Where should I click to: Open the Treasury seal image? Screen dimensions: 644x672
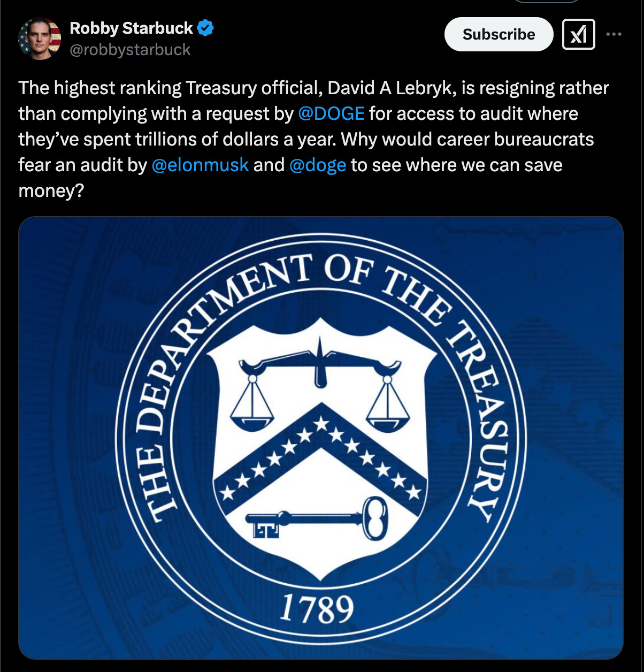tap(321, 438)
